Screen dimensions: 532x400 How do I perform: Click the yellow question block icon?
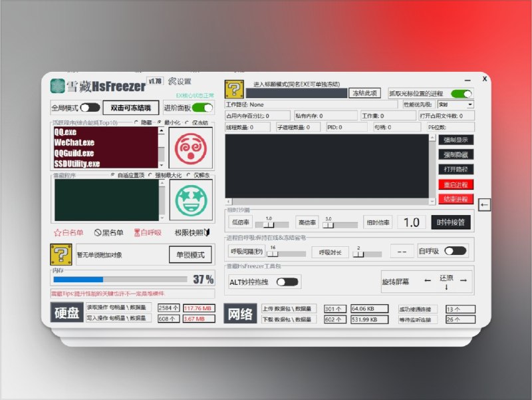61,254
